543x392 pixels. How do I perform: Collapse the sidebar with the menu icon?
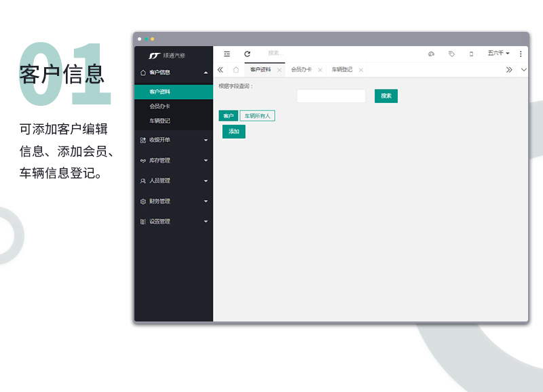pos(227,54)
